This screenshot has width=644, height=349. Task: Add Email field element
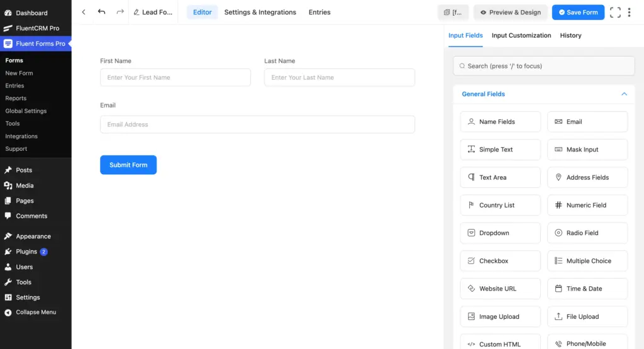pos(587,121)
